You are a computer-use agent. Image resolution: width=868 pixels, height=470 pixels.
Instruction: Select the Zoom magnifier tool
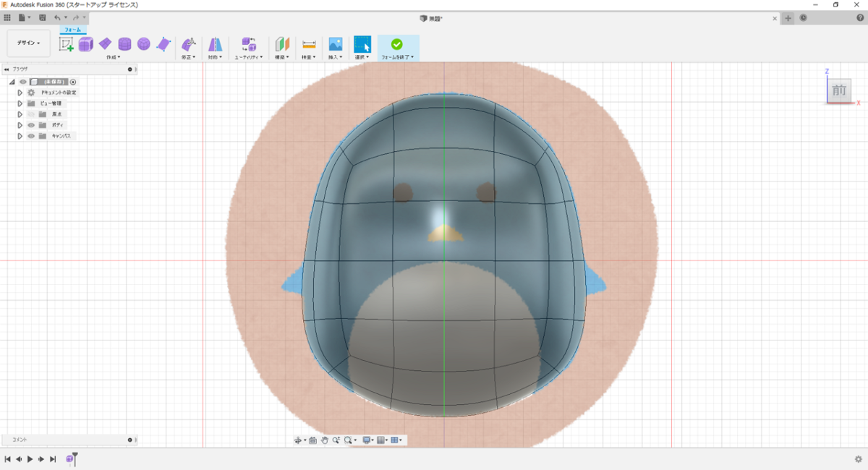(x=336, y=440)
